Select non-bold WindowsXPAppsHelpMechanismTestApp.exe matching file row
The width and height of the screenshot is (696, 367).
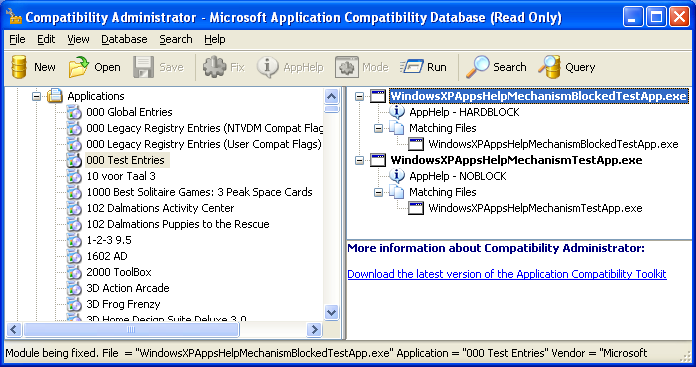[x=535, y=208]
